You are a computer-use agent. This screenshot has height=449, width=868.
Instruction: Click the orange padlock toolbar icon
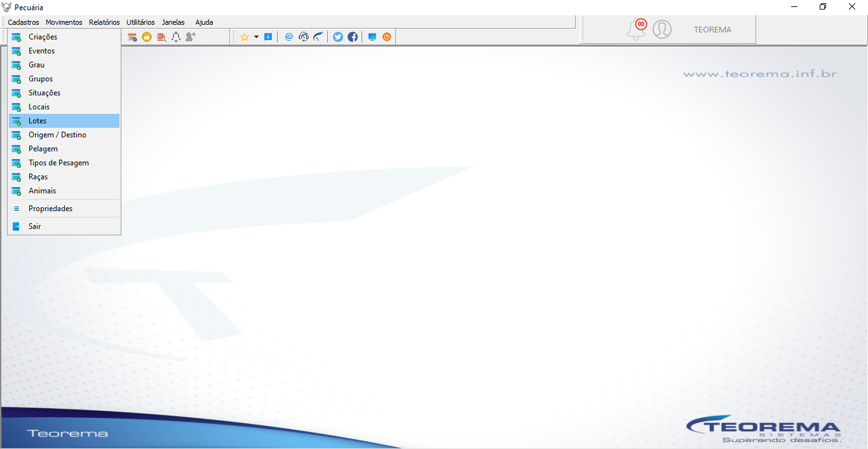147,37
